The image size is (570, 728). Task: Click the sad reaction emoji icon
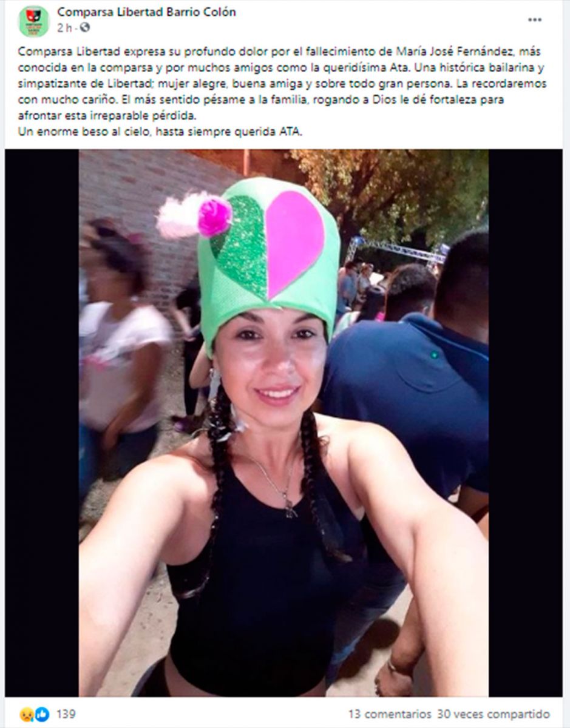click(27, 714)
